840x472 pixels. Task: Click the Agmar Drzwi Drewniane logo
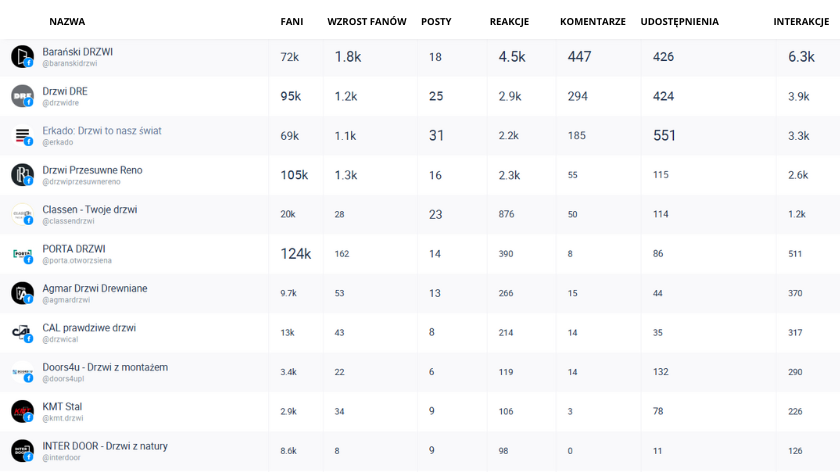click(x=22, y=293)
